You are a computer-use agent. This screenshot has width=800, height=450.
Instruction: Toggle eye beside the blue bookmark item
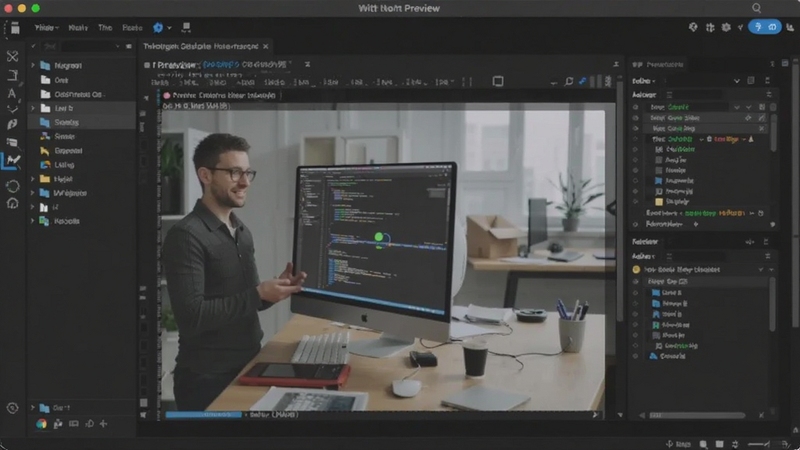click(635, 181)
